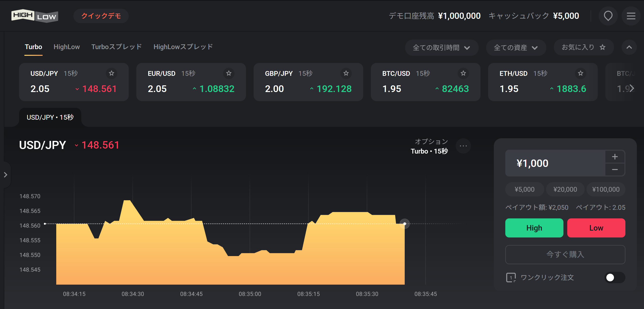The width and height of the screenshot is (644, 309).
Task: Expand the left side panel arrow
Action: pyautogui.click(x=5, y=175)
